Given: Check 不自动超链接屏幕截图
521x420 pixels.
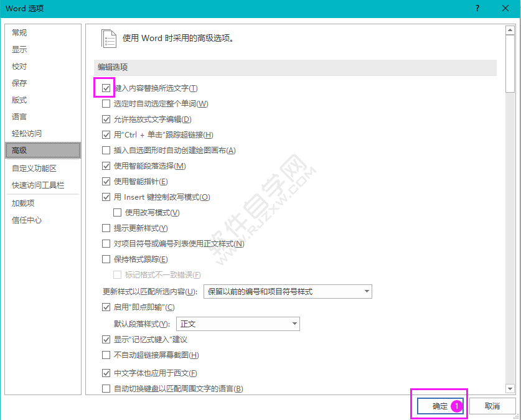Looking at the screenshot, I should pyautogui.click(x=106, y=355).
